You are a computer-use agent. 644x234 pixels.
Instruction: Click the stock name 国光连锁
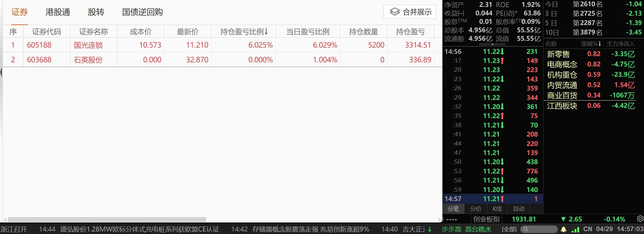(88, 45)
